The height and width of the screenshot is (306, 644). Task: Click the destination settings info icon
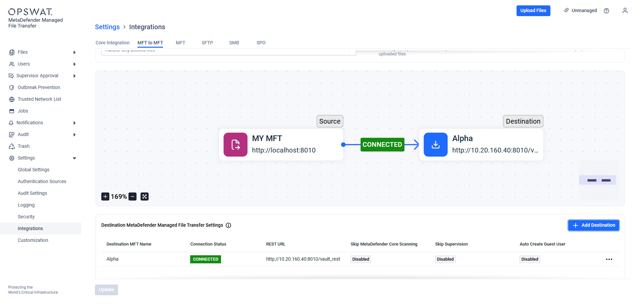tap(228, 225)
